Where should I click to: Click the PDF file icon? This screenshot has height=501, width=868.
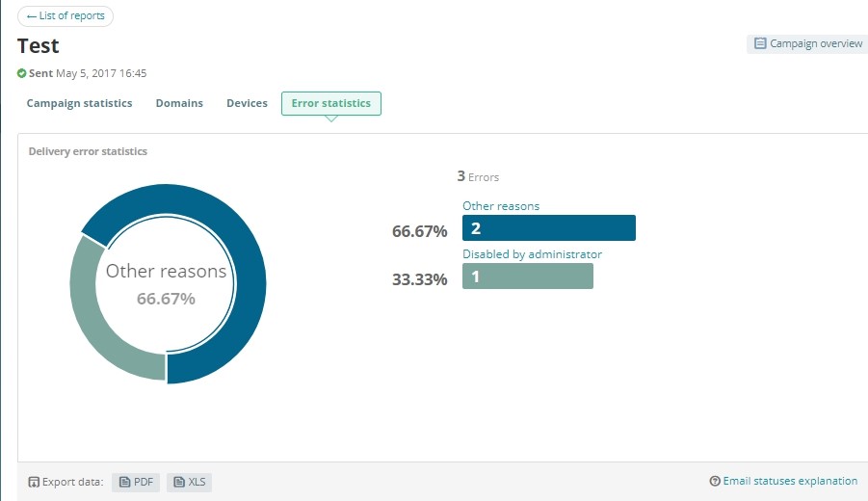(124, 482)
